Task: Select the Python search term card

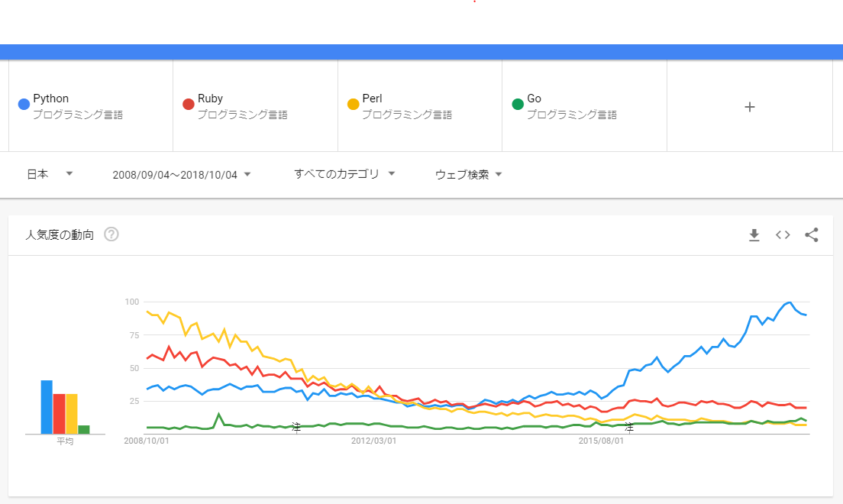Action: (x=90, y=106)
